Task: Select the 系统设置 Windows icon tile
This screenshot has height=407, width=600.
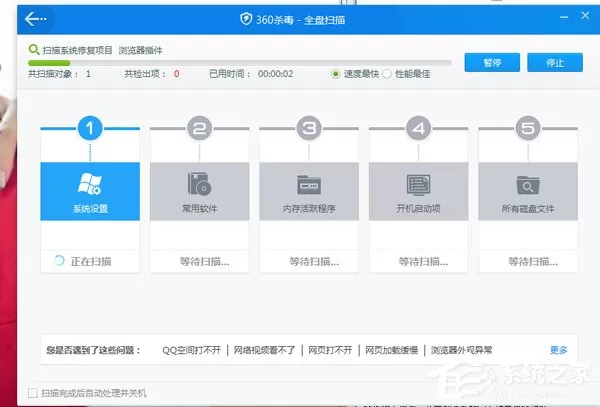Action: 90,191
